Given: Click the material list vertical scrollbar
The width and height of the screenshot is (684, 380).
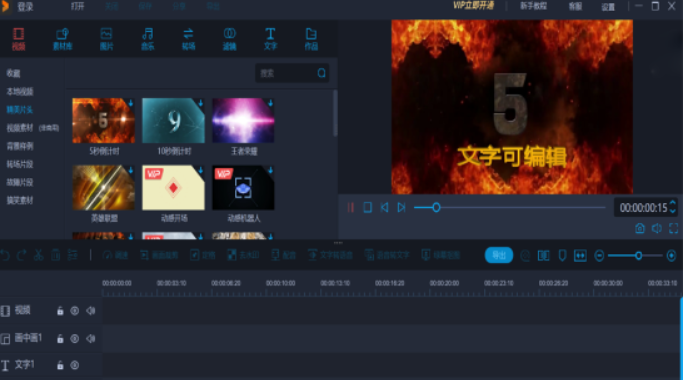Looking at the screenshot, I should click(335, 113).
